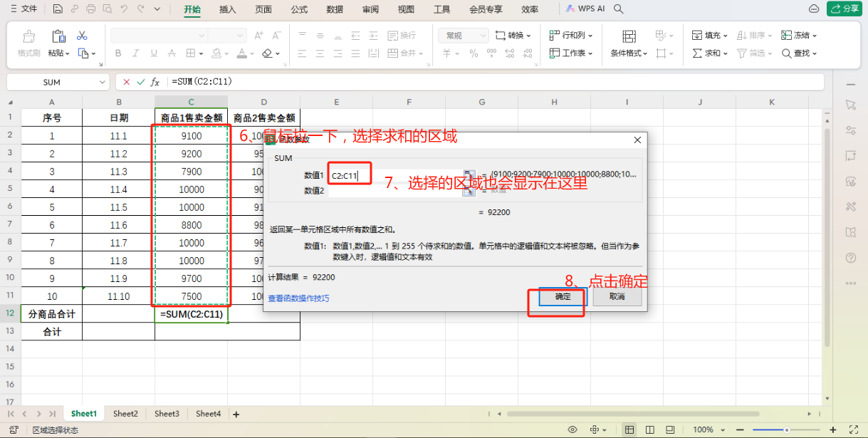This screenshot has height=438, width=868.
Task: Click the Save icon in quick toolbar
Action: coord(57,9)
